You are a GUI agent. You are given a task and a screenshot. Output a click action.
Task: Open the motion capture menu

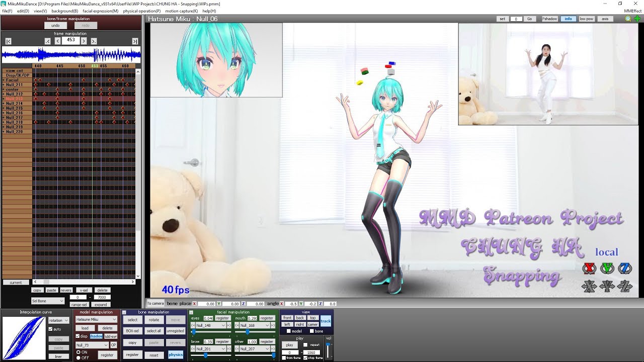tap(182, 11)
